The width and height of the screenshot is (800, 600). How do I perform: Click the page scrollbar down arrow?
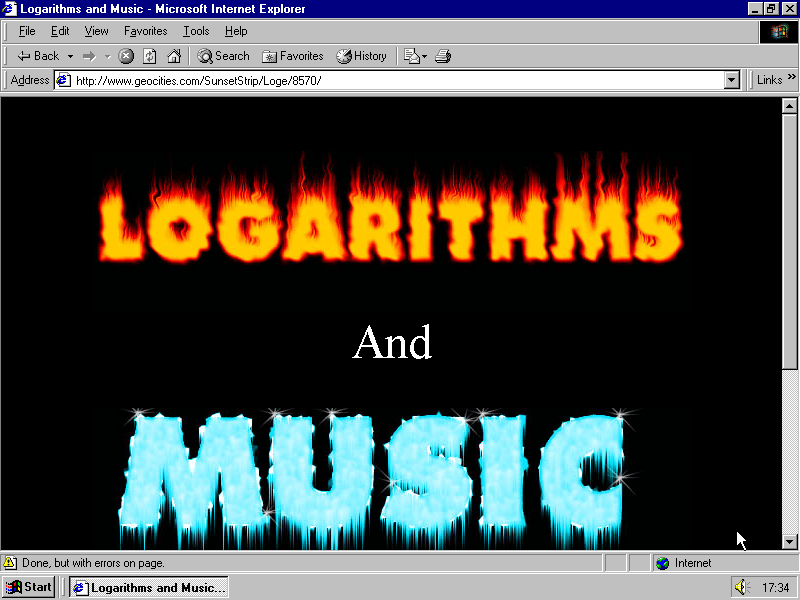coord(789,541)
